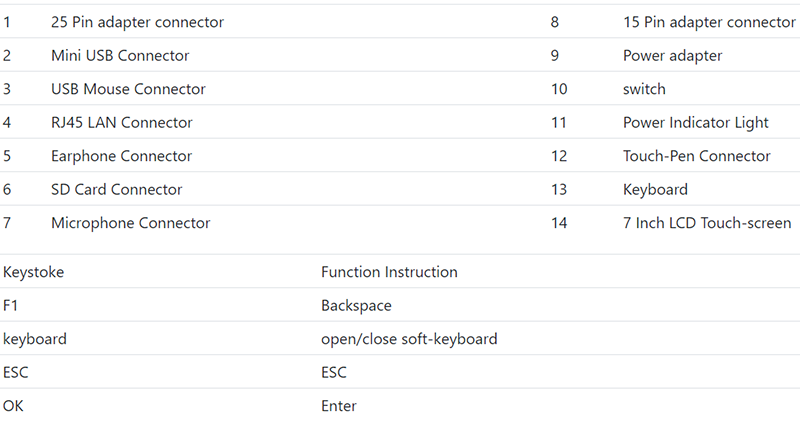This screenshot has width=800, height=422.
Task: Click the Power adapter cell
Action: pos(672,56)
